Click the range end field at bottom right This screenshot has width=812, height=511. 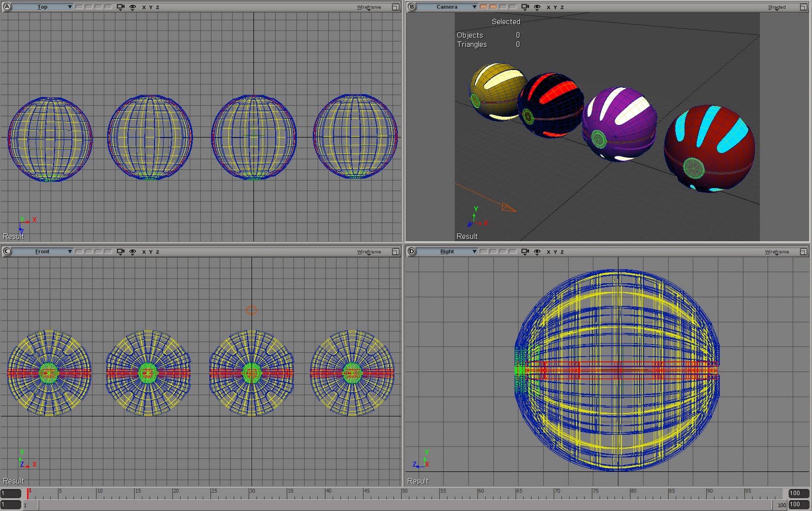(x=798, y=504)
